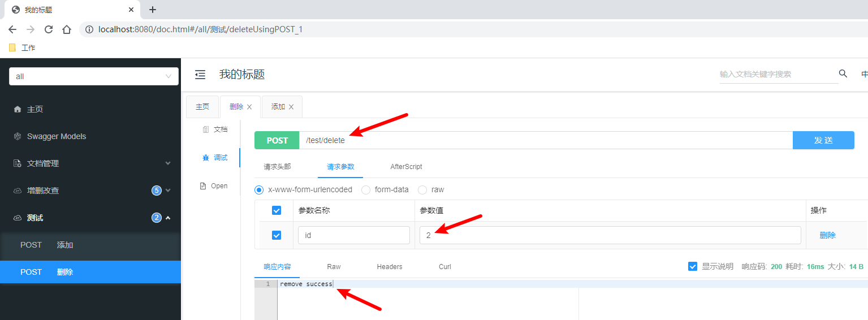The image size is (868, 320).
Task: Toggle the 显示说明 checkbox
Action: pyautogui.click(x=693, y=266)
